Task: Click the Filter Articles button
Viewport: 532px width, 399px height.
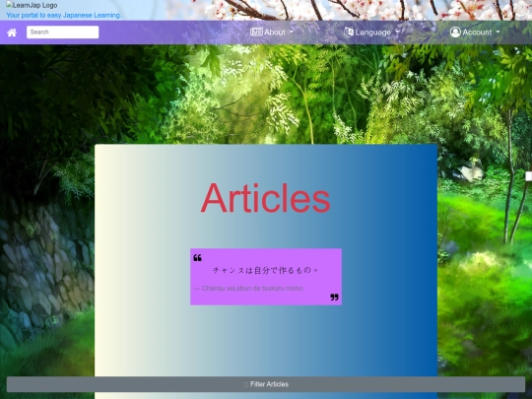Action: 266,384
